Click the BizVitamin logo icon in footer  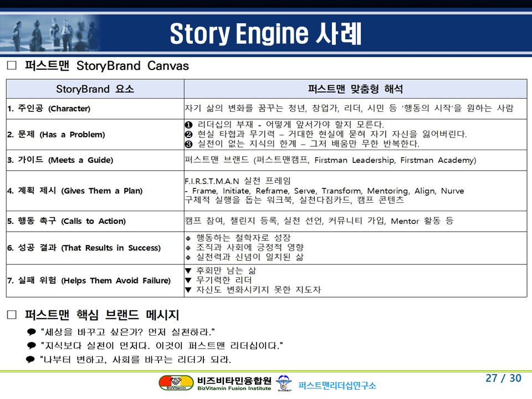pos(176,383)
